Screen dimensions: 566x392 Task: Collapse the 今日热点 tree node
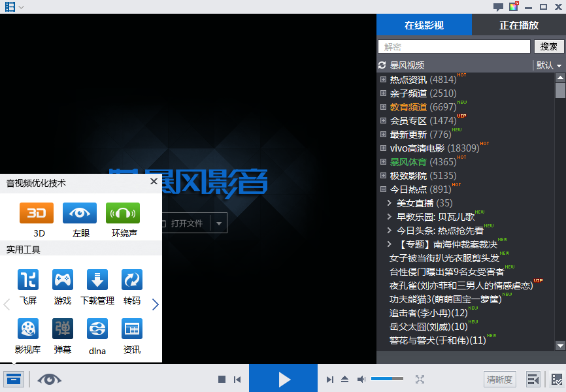pyautogui.click(x=384, y=189)
